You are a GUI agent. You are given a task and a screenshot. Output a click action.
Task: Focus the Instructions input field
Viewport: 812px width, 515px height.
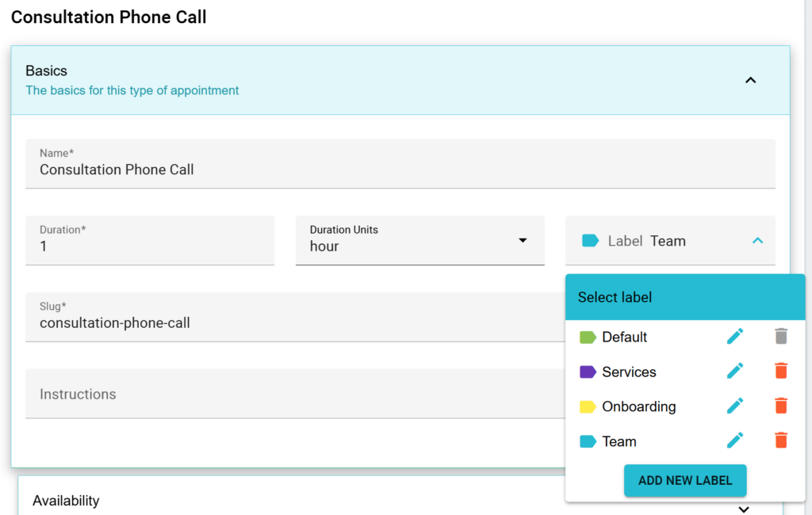tap(293, 394)
